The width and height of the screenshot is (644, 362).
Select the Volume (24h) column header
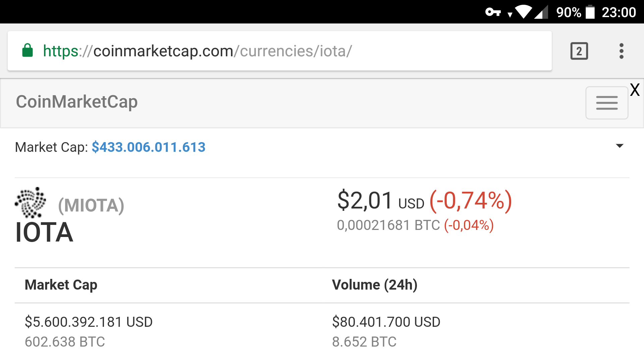tap(375, 285)
